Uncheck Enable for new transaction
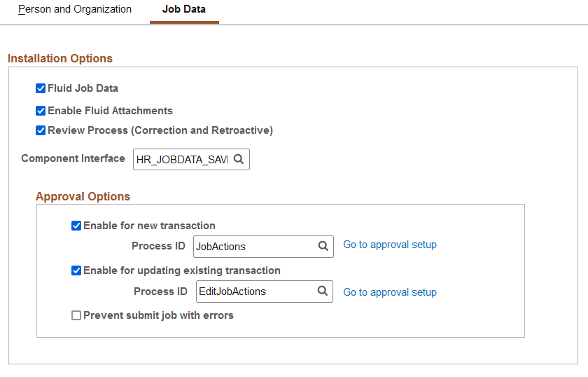 [76, 226]
